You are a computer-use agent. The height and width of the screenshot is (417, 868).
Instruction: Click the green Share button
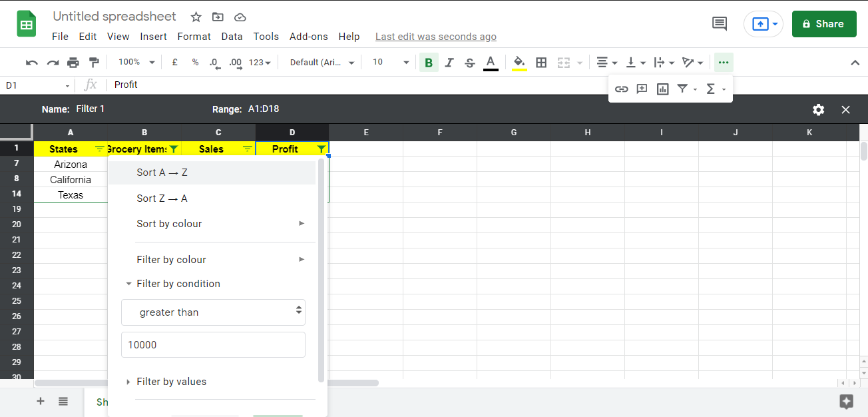click(824, 24)
